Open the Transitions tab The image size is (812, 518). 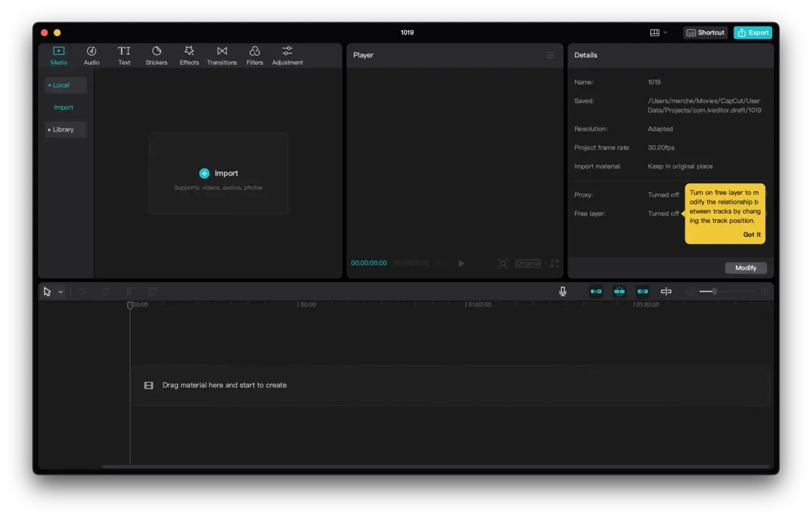pyautogui.click(x=222, y=56)
